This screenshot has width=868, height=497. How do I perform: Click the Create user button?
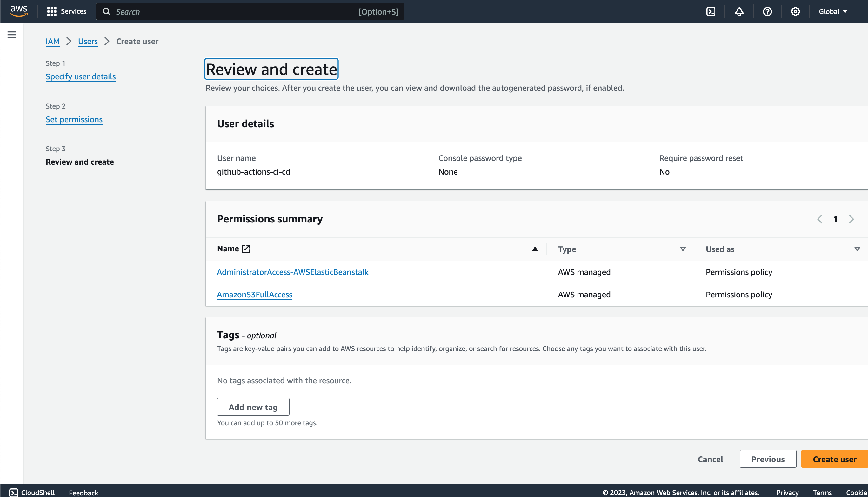point(835,459)
